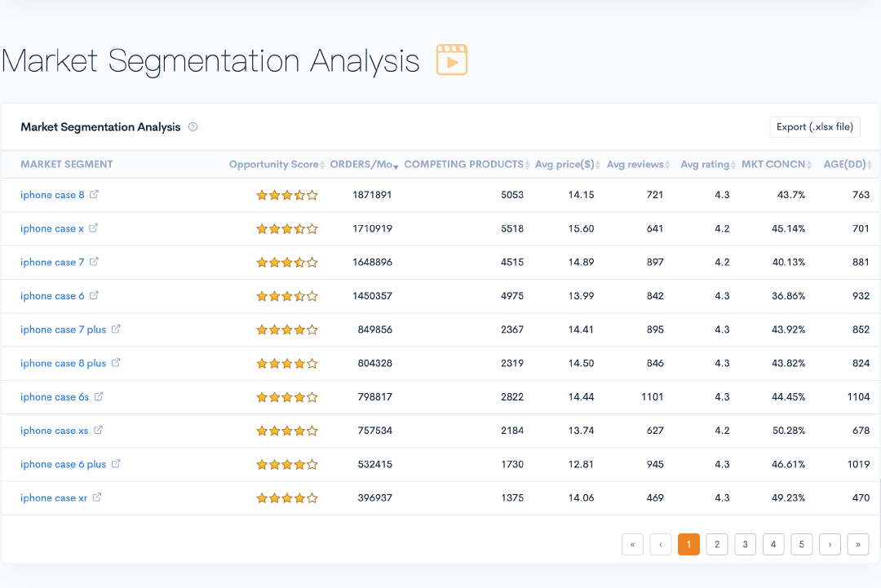Image resolution: width=881 pixels, height=588 pixels.
Task: Open external link icon for iphone case 8 plus
Action: (x=116, y=363)
